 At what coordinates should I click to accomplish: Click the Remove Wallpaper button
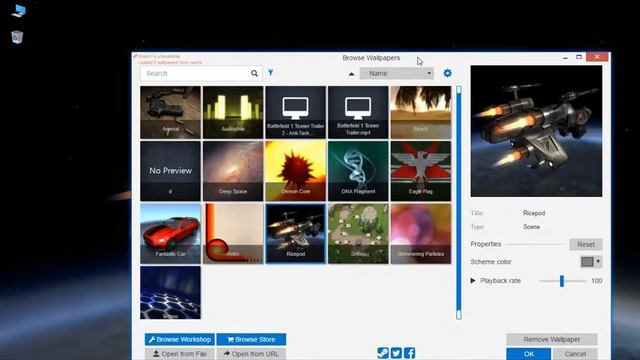pyautogui.click(x=552, y=339)
